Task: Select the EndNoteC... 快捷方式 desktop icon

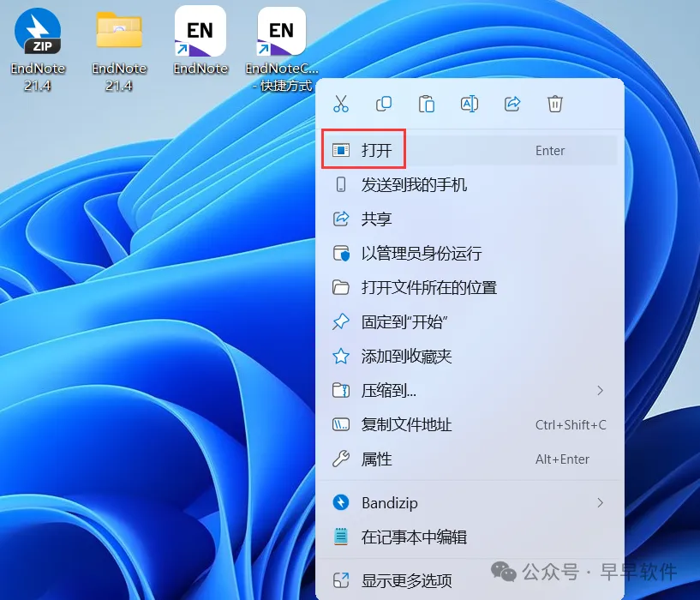Action: [282, 49]
